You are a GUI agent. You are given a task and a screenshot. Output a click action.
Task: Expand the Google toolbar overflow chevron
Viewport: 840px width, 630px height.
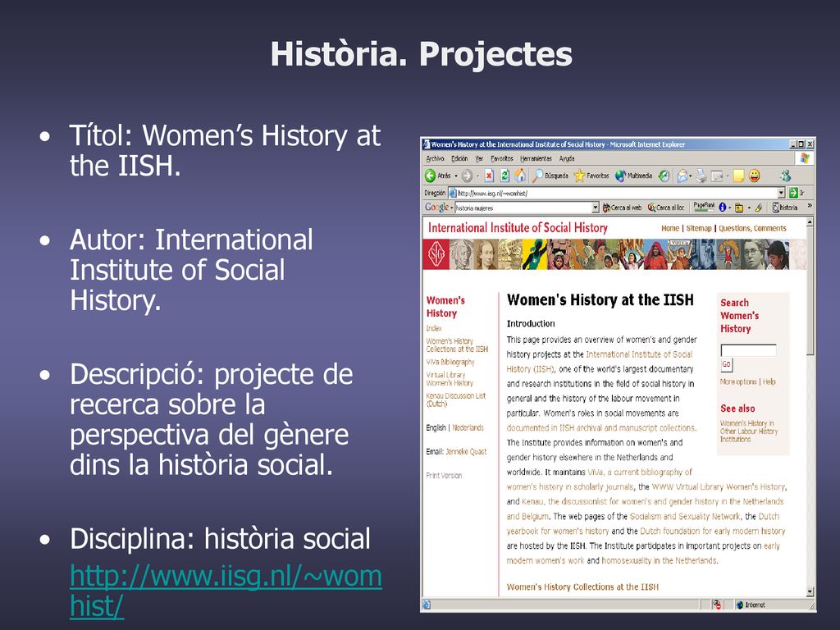pyautogui.click(x=810, y=206)
